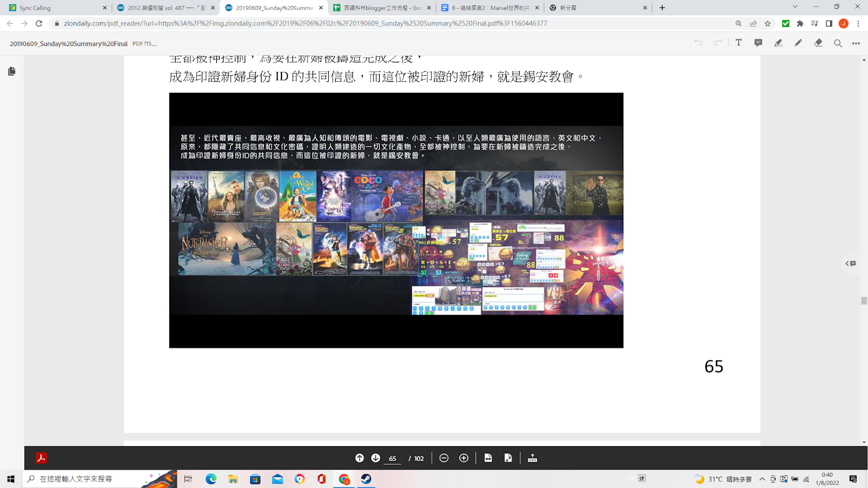Show hidden system tray icons
The height and width of the screenshot is (488, 868).
pyautogui.click(x=762, y=479)
